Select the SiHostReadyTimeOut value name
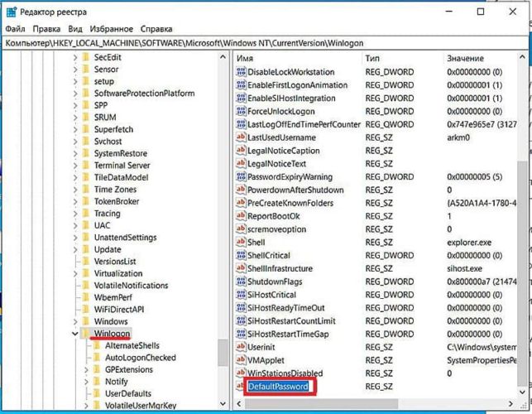532x414 pixels. (286, 308)
